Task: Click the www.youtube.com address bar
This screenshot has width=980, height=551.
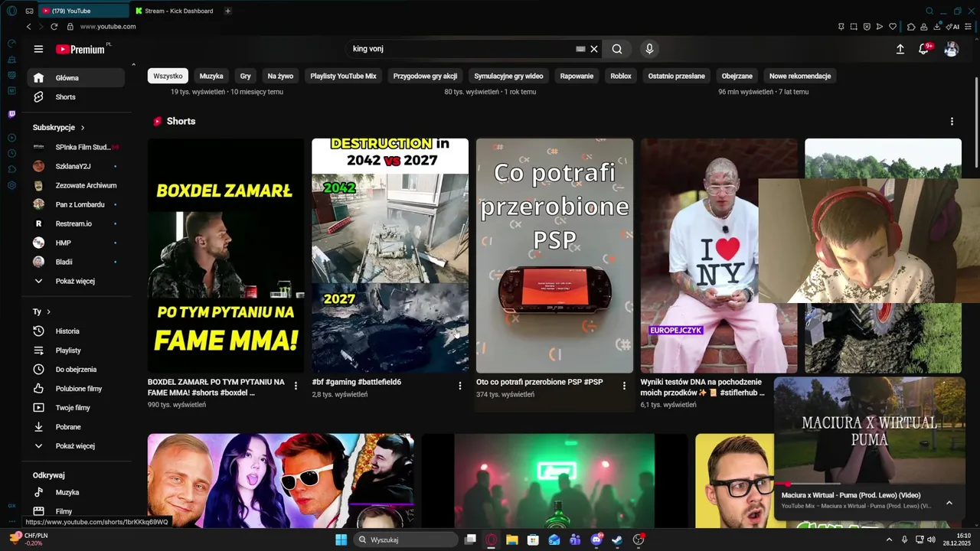Action: [x=108, y=27]
